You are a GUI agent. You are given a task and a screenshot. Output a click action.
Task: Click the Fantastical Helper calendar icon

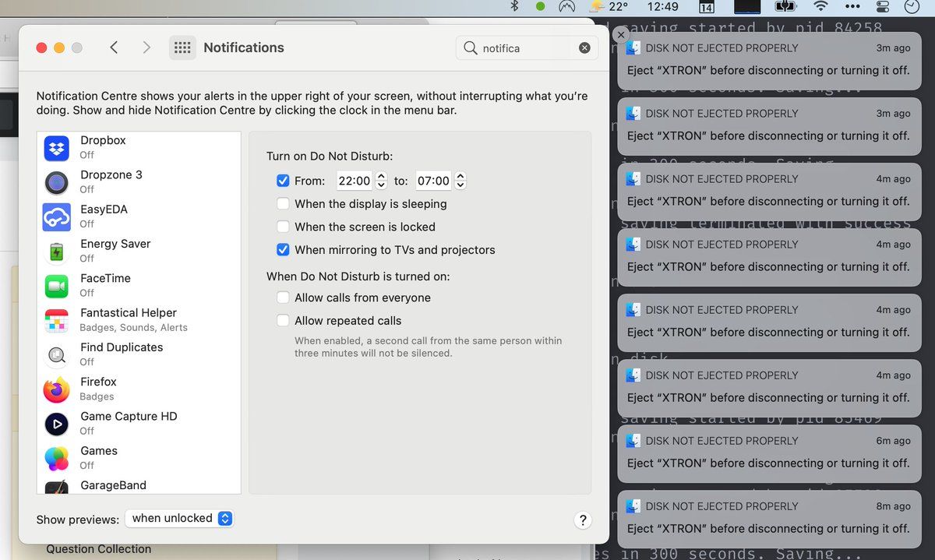tap(56, 320)
